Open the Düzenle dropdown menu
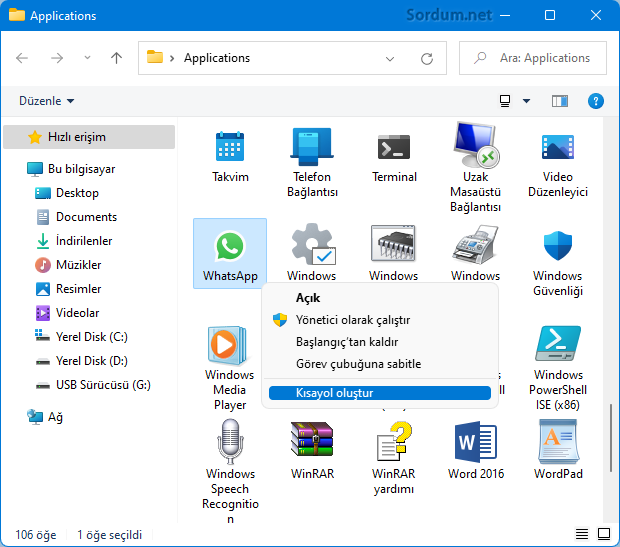 (x=46, y=101)
